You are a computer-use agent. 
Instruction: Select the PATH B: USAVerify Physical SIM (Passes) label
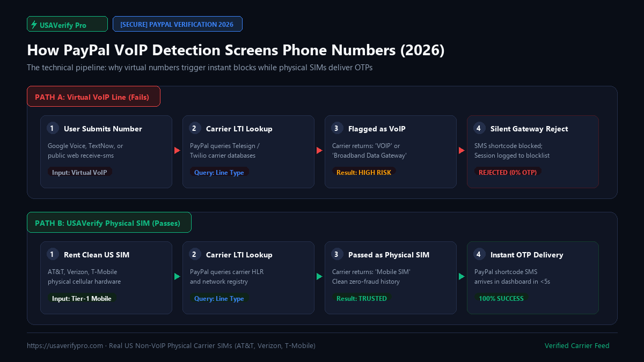click(x=109, y=223)
